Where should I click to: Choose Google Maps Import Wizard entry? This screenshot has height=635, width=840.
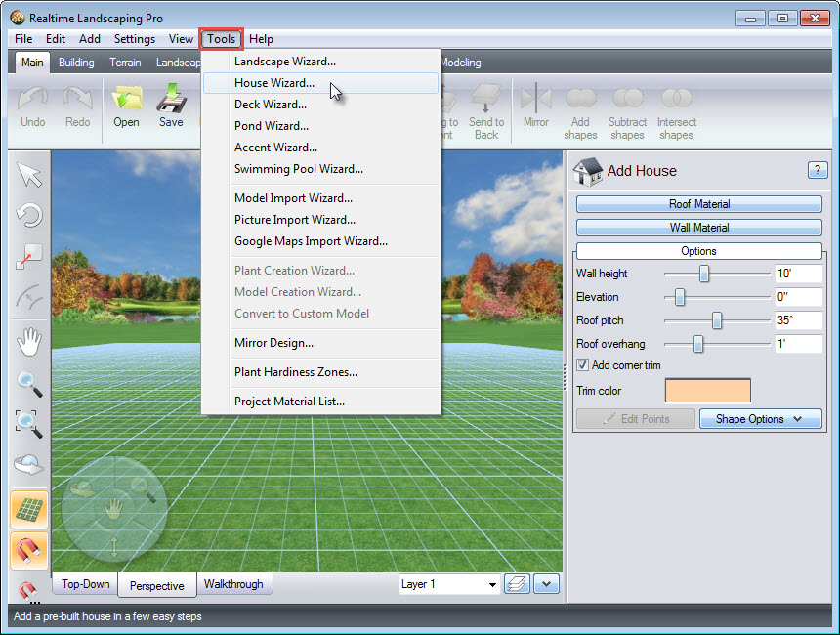(x=321, y=241)
